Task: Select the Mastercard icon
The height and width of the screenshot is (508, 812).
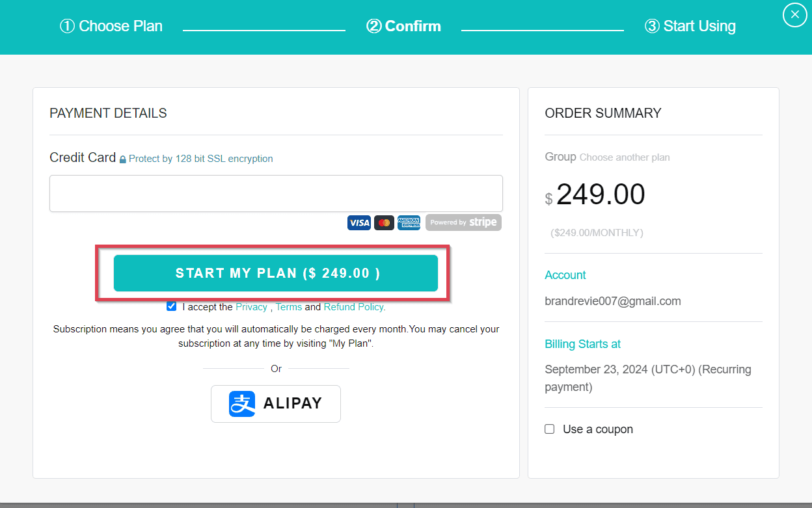Action: (x=384, y=222)
